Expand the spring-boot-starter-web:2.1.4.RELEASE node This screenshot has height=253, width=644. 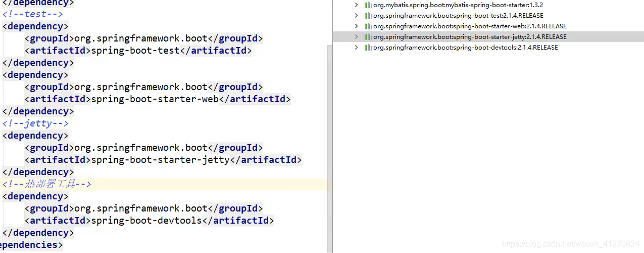[x=357, y=26]
